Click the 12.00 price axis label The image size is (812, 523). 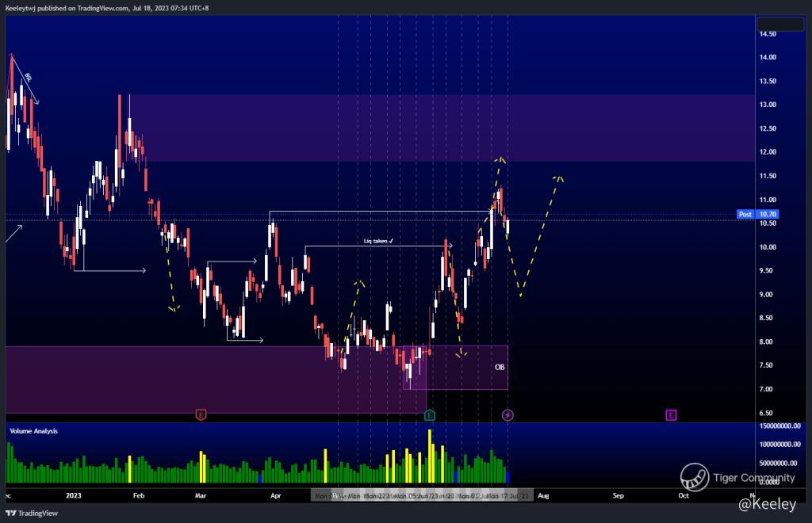(x=768, y=152)
